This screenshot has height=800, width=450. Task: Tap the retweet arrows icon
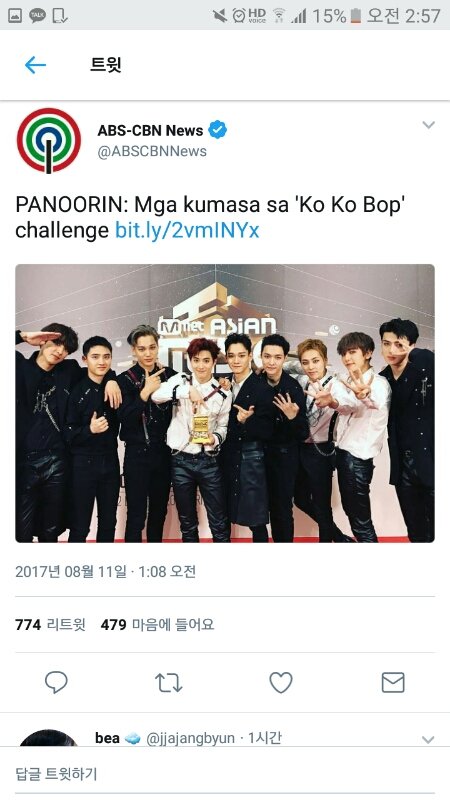tap(168, 683)
